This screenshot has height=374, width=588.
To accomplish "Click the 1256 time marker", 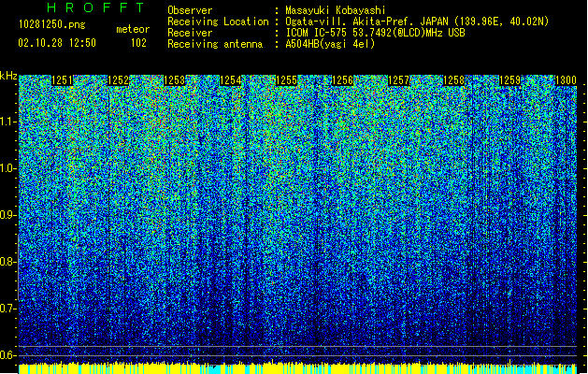I will 342,80.
